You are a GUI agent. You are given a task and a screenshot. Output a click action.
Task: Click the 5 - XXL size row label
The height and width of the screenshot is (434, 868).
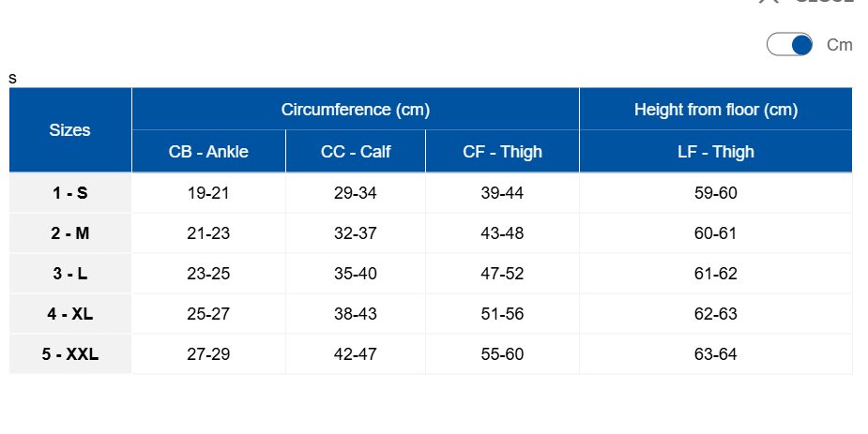69,354
